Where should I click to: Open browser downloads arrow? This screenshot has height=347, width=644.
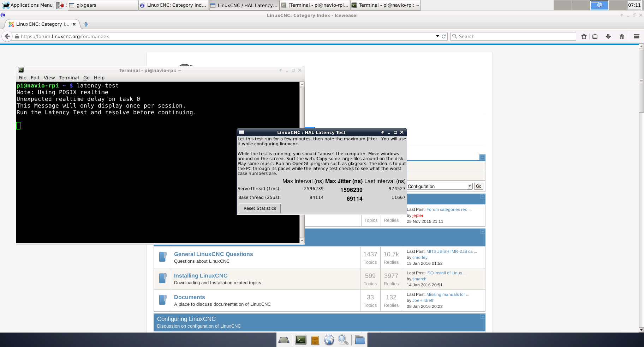click(608, 36)
